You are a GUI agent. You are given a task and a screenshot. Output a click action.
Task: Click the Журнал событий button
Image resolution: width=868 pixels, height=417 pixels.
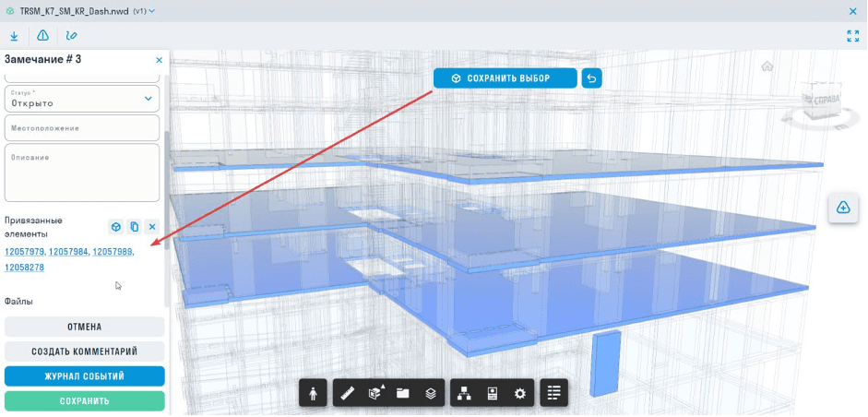click(84, 376)
